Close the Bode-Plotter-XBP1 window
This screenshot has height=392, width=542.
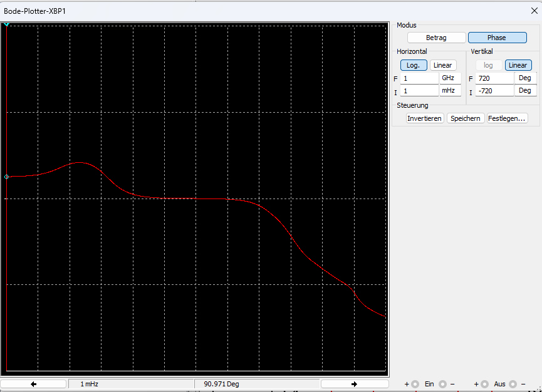(534, 11)
